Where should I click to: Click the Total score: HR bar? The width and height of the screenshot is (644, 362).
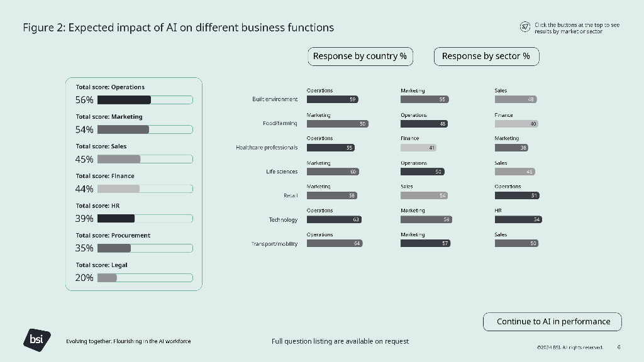[x=145, y=219]
